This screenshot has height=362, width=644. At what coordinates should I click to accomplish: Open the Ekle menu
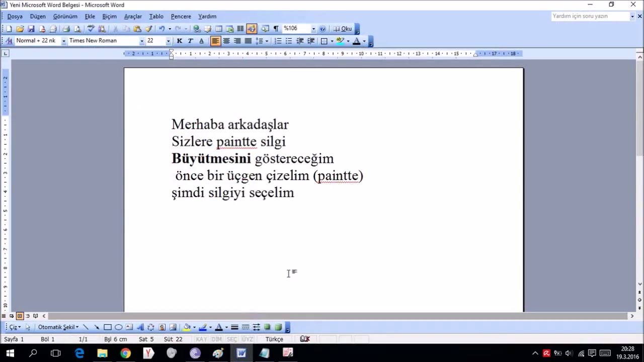(x=90, y=17)
